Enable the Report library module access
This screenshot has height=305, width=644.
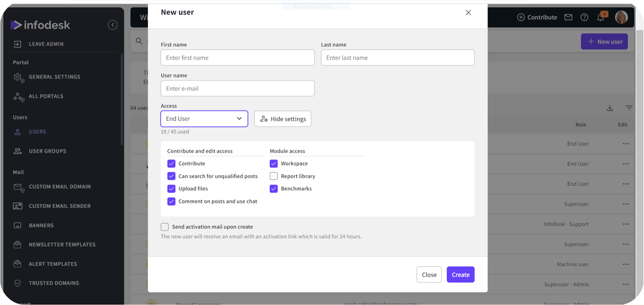274,176
